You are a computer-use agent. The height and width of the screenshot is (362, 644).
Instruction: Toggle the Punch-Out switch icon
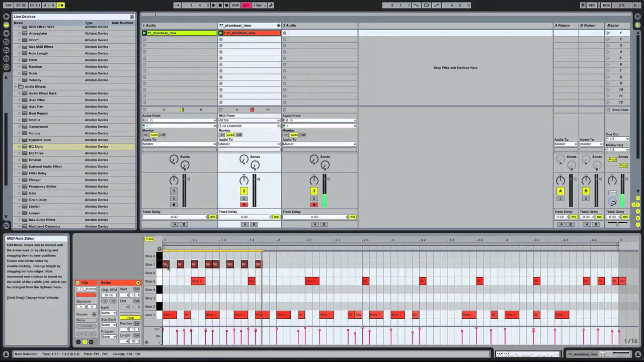pyautogui.click(x=436, y=5)
